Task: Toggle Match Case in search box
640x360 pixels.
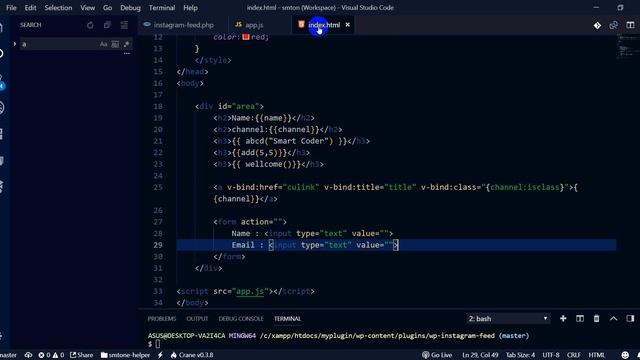Action: click(103, 44)
